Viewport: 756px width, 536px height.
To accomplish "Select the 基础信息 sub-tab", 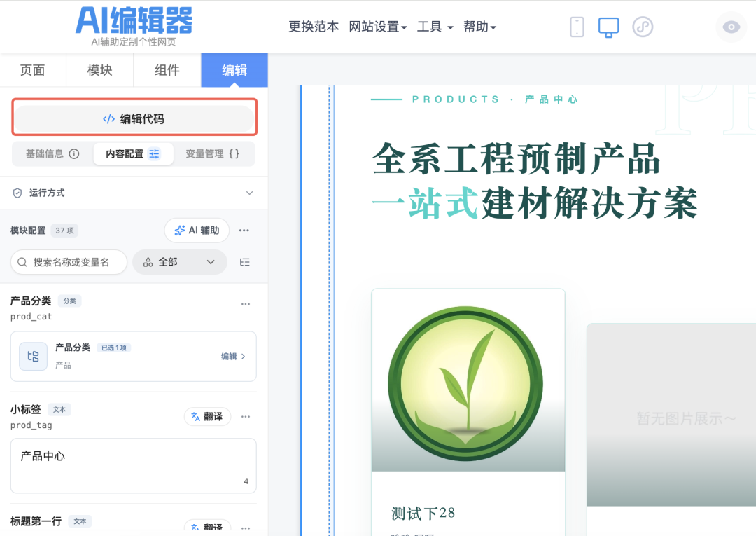I will (52, 154).
